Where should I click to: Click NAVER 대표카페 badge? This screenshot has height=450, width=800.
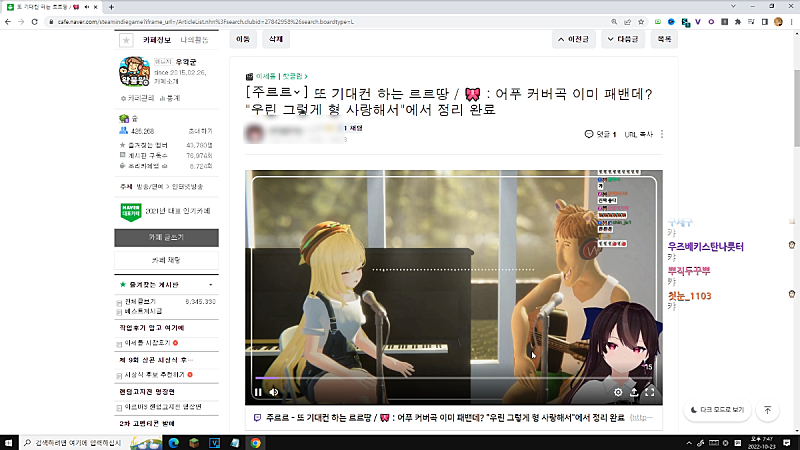131,212
